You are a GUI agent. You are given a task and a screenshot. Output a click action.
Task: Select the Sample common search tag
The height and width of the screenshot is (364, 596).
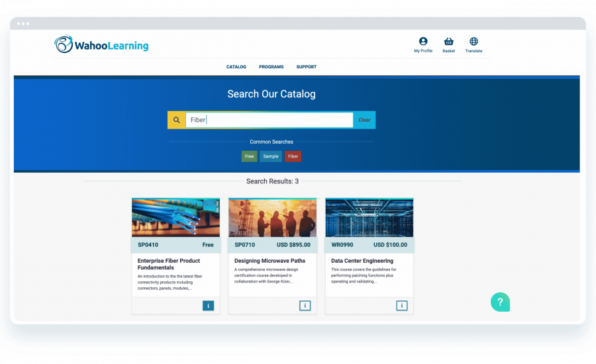point(270,156)
